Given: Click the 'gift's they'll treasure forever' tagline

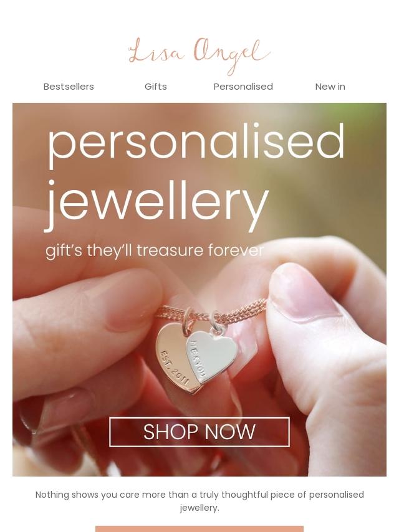Looking at the screenshot, I should (x=155, y=250).
